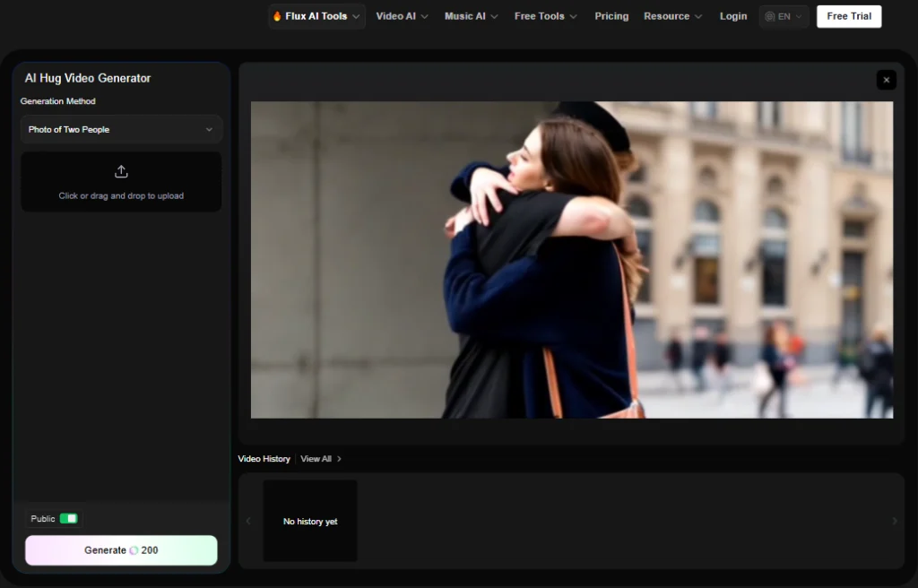Image resolution: width=918 pixels, height=588 pixels.
Task: Click the right arrow in video history
Action: click(x=894, y=521)
